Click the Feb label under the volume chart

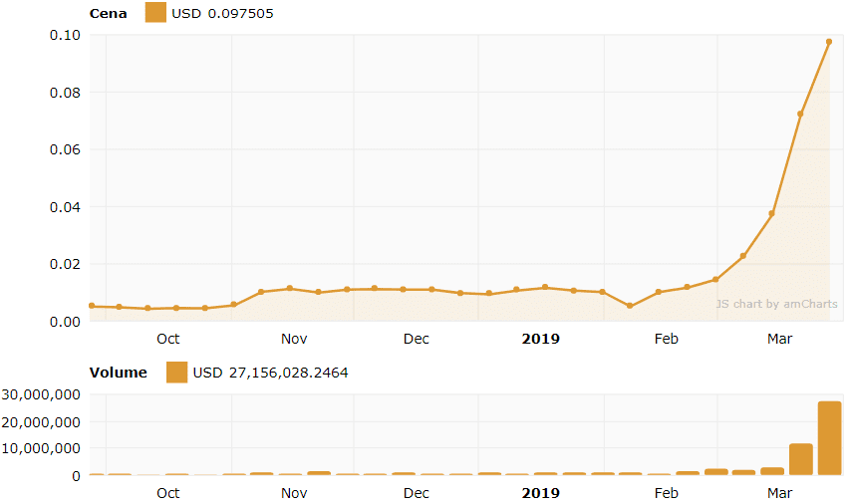click(666, 493)
